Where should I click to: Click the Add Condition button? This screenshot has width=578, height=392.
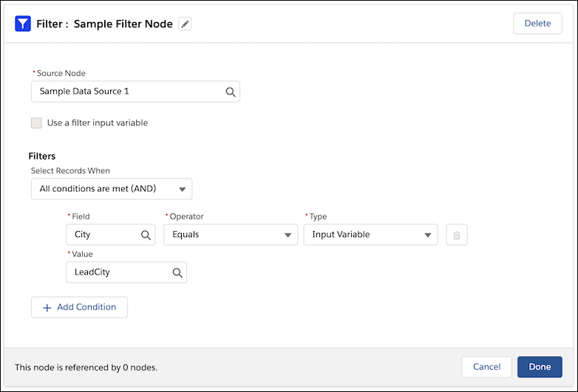click(x=79, y=307)
